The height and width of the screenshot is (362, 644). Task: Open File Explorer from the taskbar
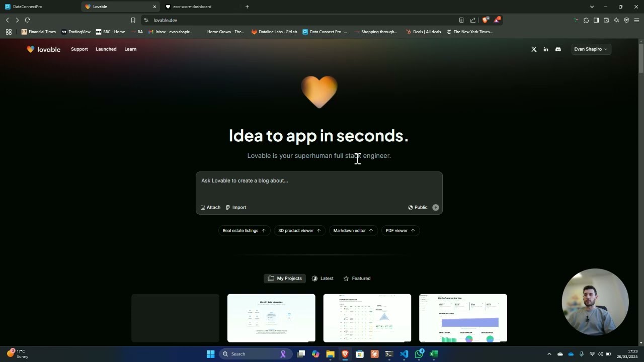330,354
